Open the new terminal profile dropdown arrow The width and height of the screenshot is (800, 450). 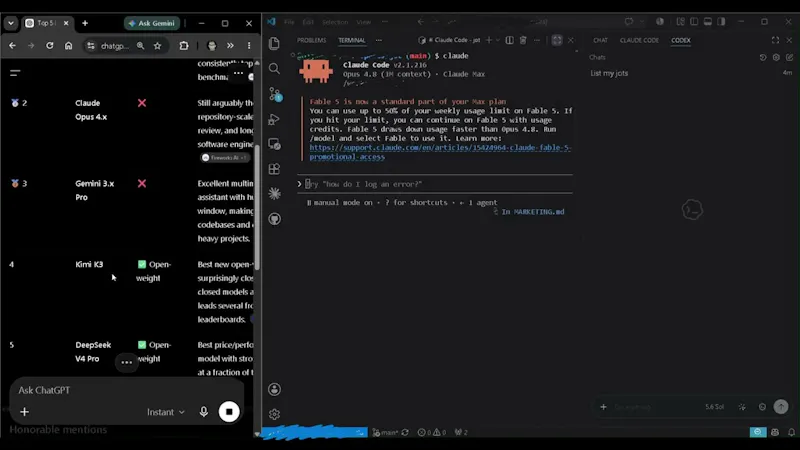(x=497, y=40)
